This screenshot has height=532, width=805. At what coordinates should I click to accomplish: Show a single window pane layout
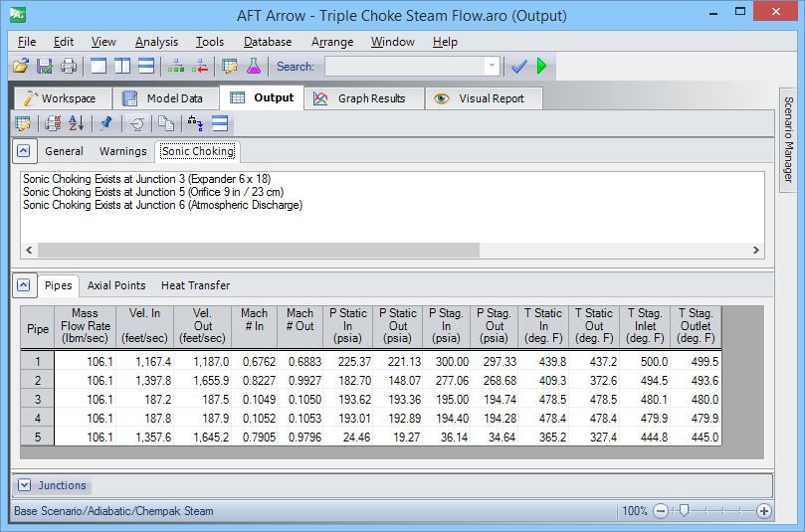(99, 67)
